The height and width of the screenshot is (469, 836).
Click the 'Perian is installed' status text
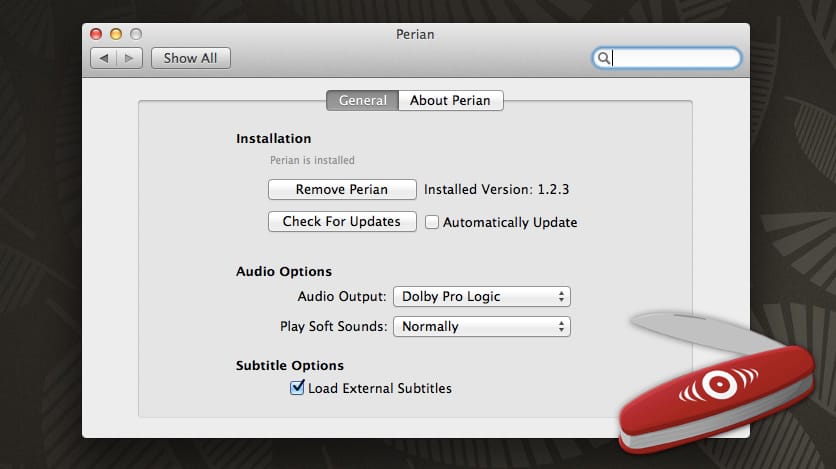click(x=312, y=160)
